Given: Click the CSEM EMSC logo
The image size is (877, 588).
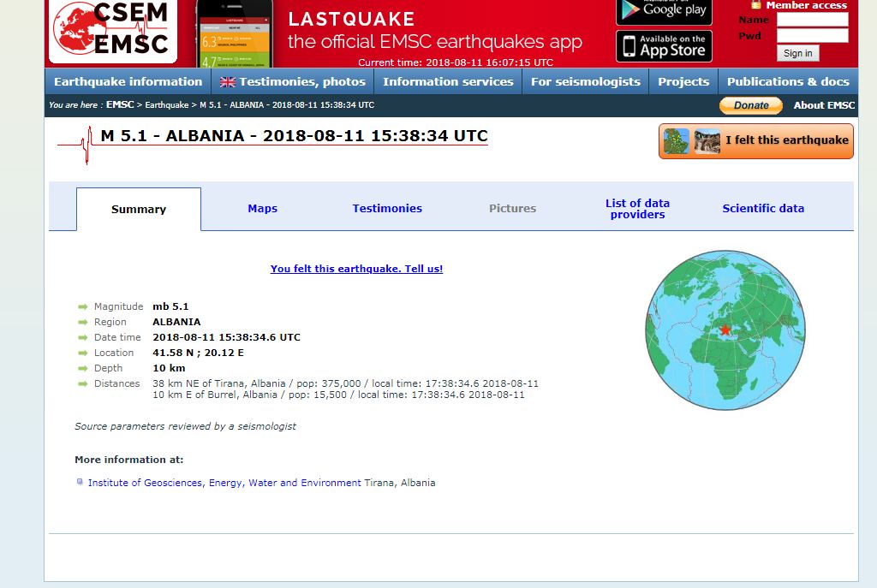Looking at the screenshot, I should pyautogui.click(x=113, y=32).
